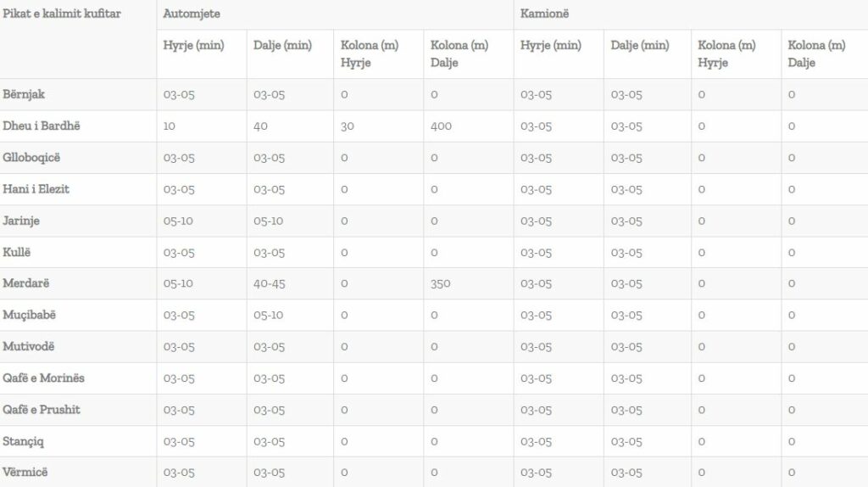Click the Bërnjak border crossing row label
This screenshot has width=868, height=487.
coord(25,94)
